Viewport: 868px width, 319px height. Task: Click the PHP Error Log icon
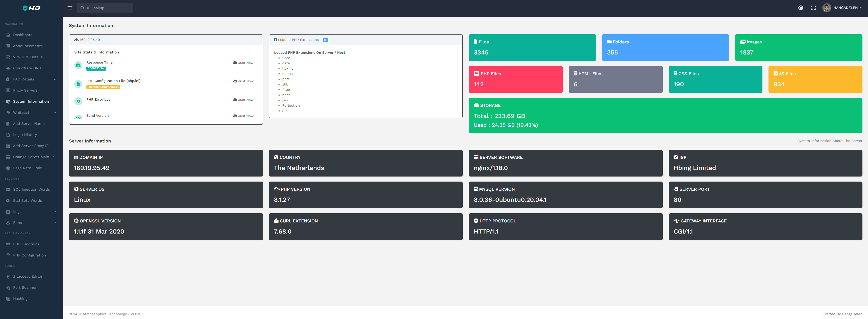(78, 101)
